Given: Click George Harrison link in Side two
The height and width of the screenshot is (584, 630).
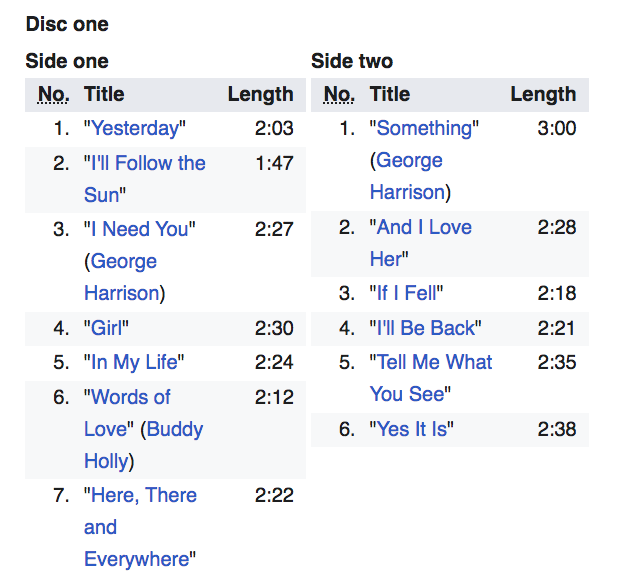Looking at the screenshot, I should [406, 176].
